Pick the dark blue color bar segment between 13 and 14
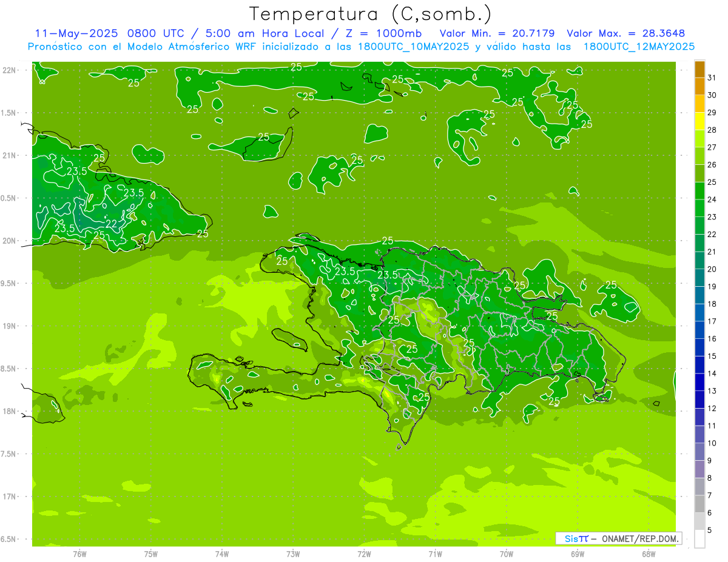 699,382
